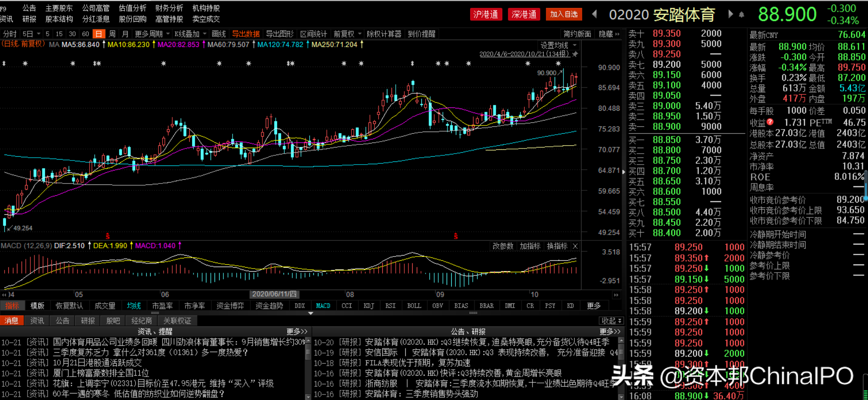Select the BOLL indicator
Image resolution: width=868 pixels, height=400 pixels.
coord(414,306)
